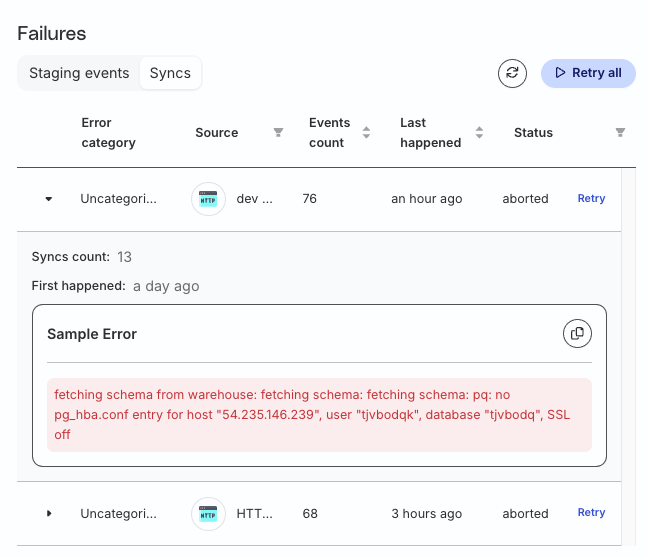The height and width of the screenshot is (558, 647).
Task: Retry the failure from an hour ago
Action: pyautogui.click(x=591, y=199)
